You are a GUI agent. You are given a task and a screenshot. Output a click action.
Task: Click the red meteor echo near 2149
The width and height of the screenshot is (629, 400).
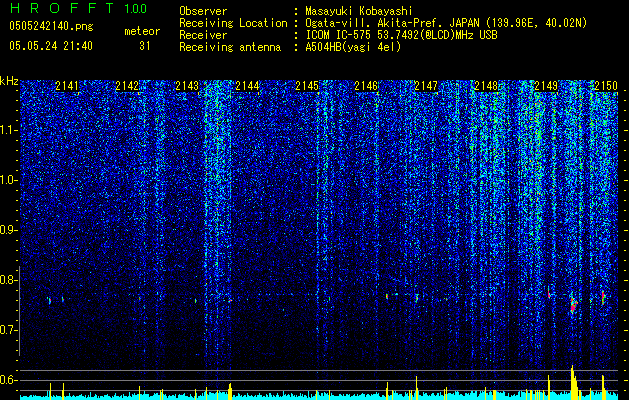(x=574, y=305)
